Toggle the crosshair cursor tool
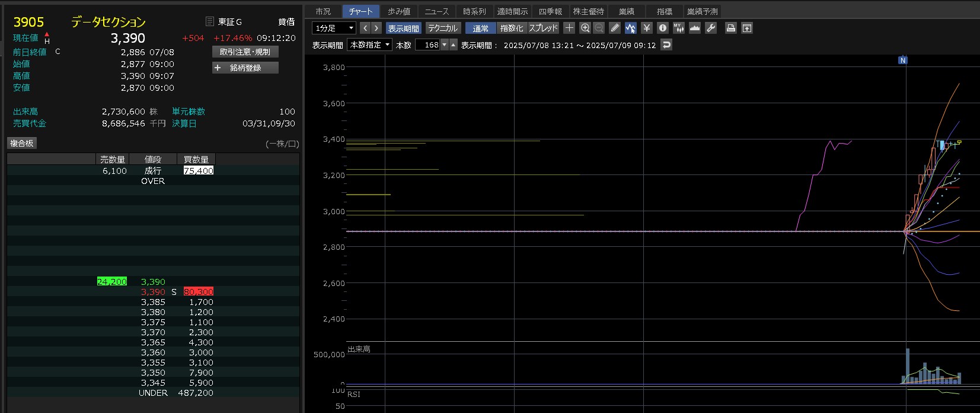 (x=569, y=28)
